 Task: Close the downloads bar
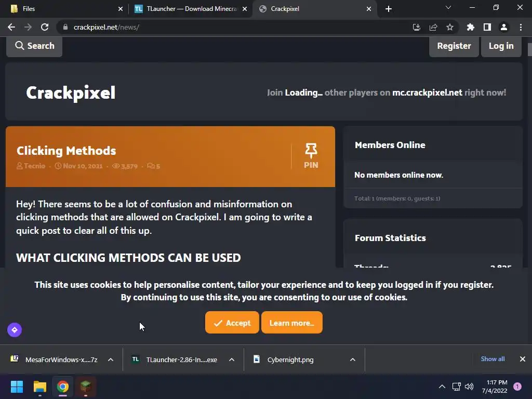[523, 359]
